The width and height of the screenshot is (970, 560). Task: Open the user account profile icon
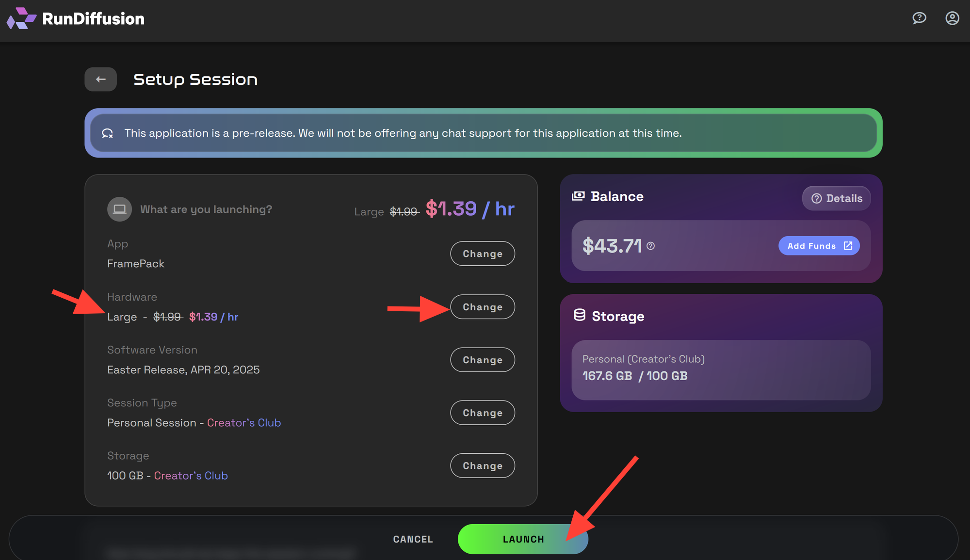[x=952, y=18]
